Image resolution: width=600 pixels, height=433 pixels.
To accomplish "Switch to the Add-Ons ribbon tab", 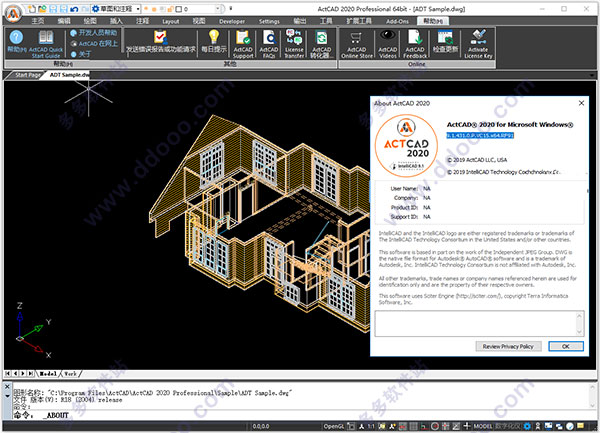I will pos(397,21).
